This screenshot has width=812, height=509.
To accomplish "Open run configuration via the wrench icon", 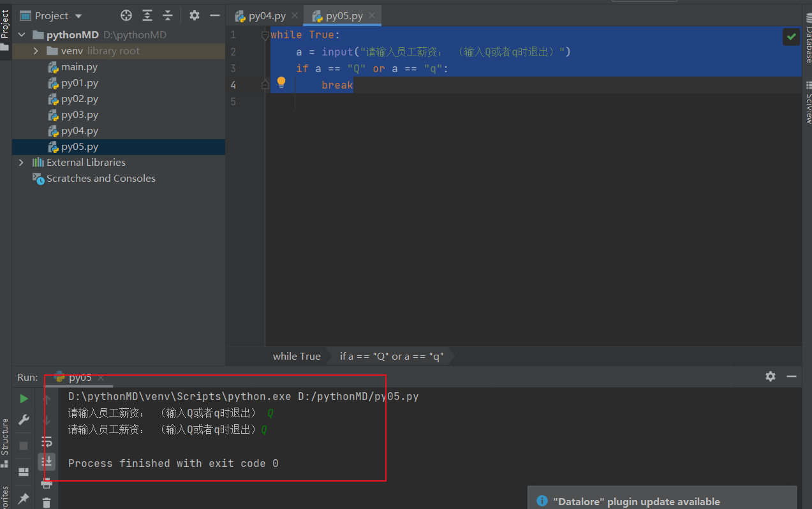I will coord(24,419).
